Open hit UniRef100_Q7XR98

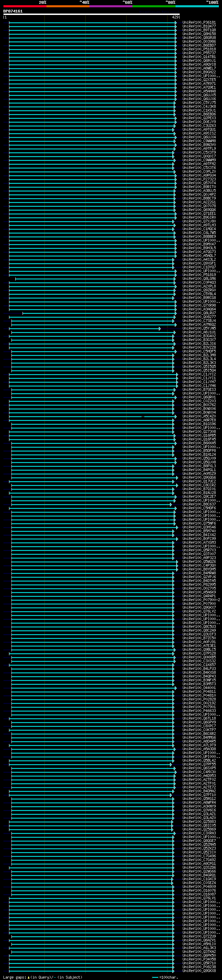point(199,305)
